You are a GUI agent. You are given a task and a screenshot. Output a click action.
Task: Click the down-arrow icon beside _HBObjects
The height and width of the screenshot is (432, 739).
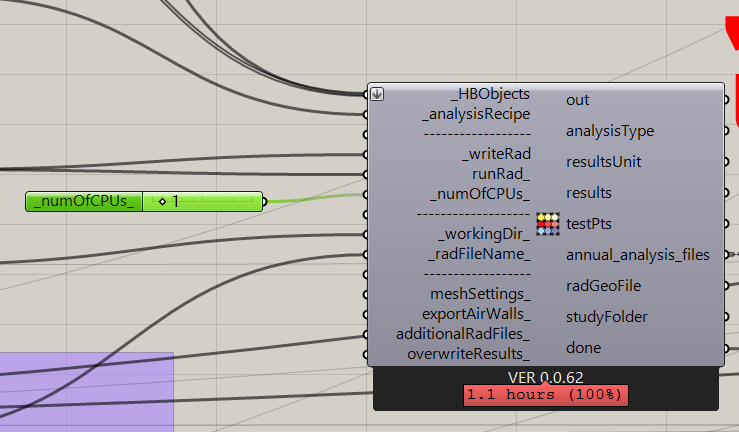(377, 94)
